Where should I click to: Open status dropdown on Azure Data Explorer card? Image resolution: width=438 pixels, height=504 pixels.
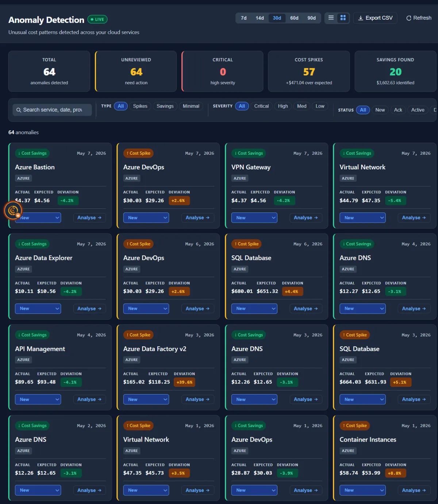(x=38, y=308)
